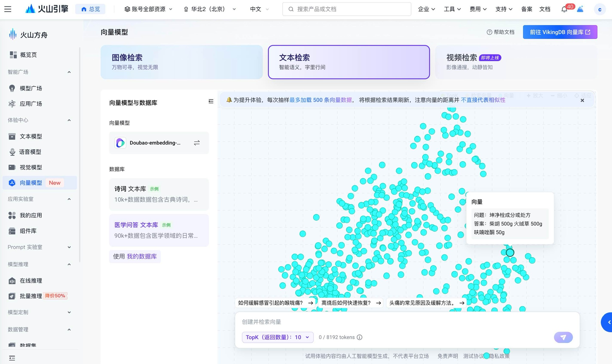Open the hamburger menu at top left

pos(8,9)
